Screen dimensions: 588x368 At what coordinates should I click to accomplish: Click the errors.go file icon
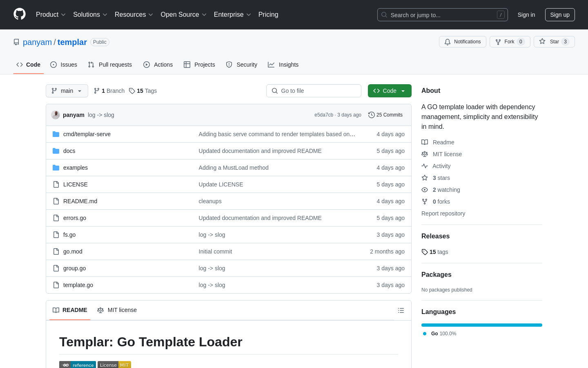[x=56, y=218]
